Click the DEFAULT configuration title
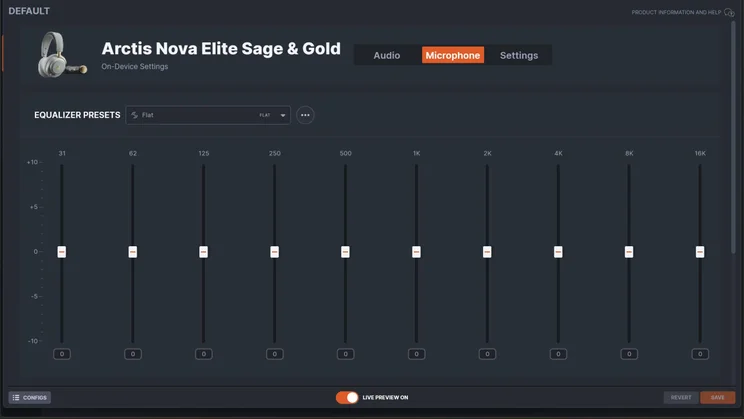 click(29, 11)
